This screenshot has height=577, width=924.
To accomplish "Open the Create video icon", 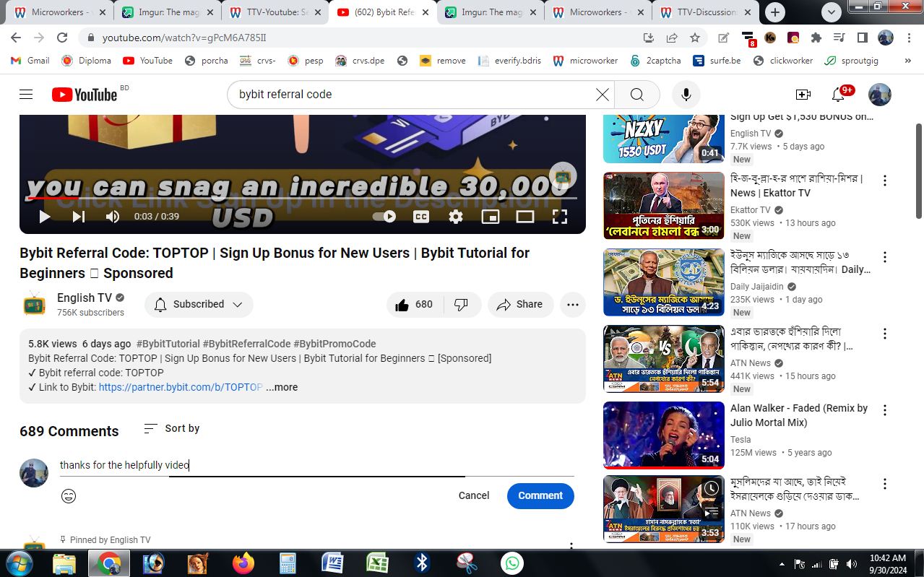I will pos(803,95).
